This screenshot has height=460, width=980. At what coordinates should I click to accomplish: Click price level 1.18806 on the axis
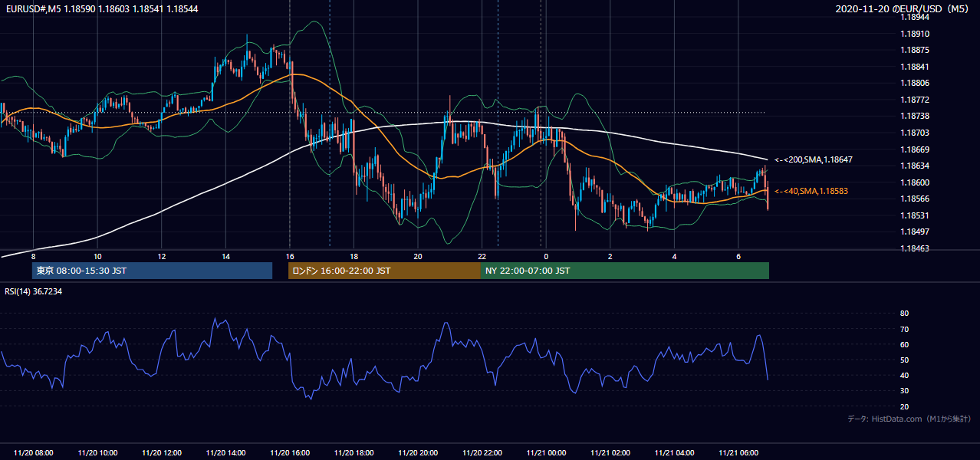[x=916, y=83]
